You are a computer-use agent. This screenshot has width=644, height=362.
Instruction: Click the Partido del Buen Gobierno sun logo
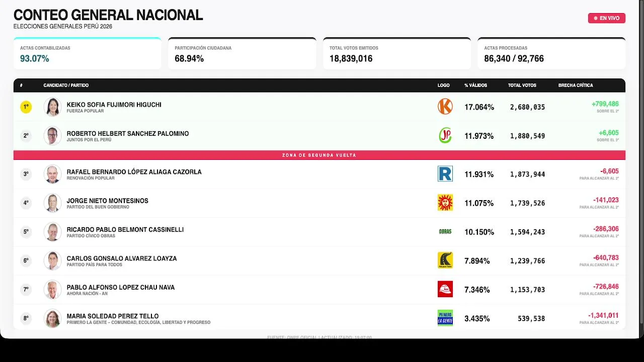[x=445, y=203]
